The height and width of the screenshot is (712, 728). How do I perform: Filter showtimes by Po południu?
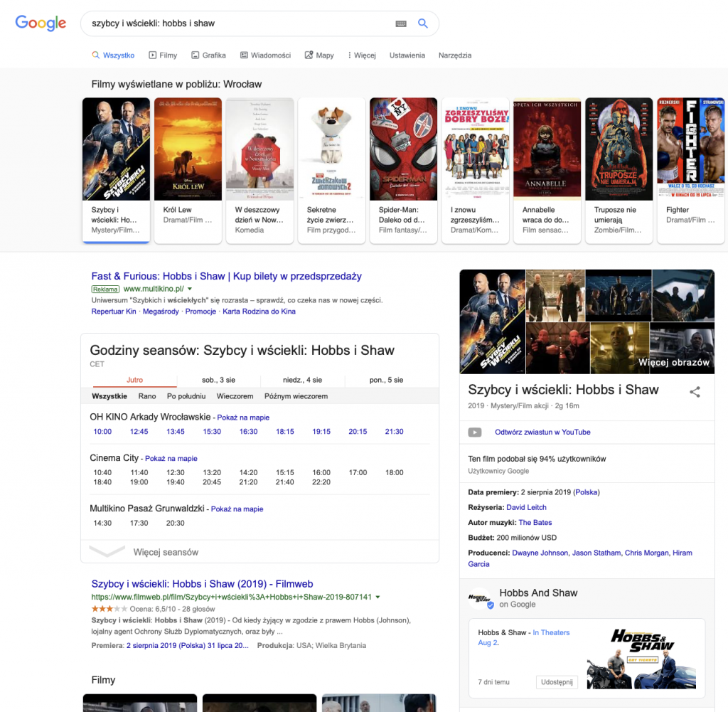(x=186, y=396)
